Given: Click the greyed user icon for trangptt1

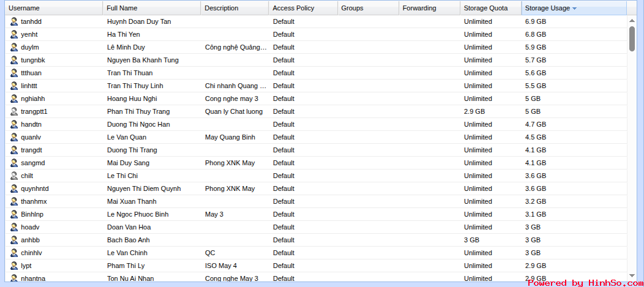Looking at the screenshot, I should (14, 111).
